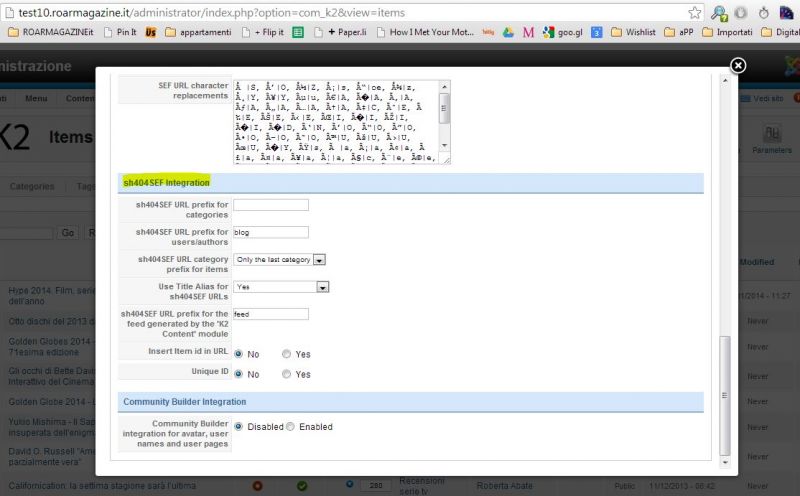The width and height of the screenshot is (800, 496).
Task: Click Go button in background filter bar
Action: [x=67, y=233]
